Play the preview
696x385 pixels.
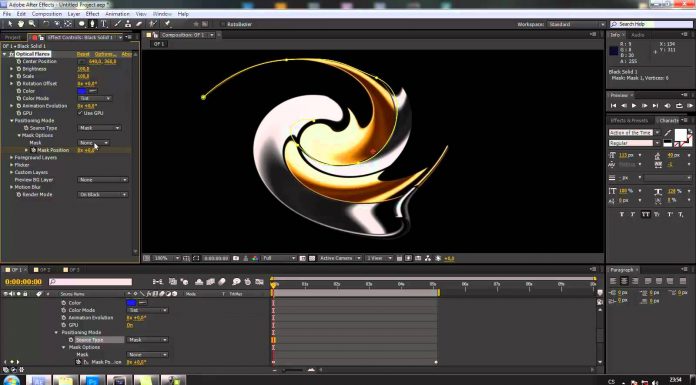(634, 106)
